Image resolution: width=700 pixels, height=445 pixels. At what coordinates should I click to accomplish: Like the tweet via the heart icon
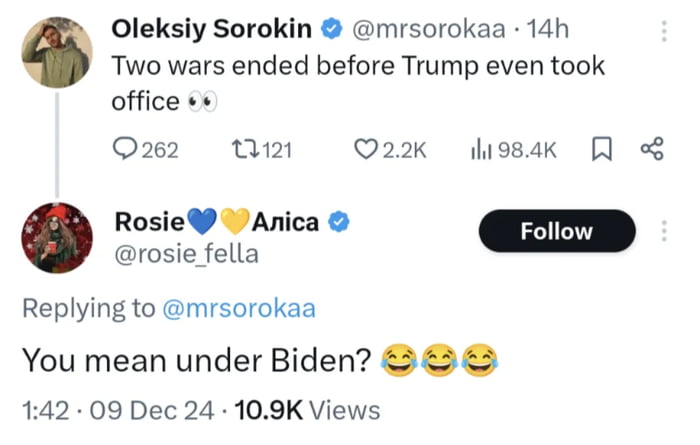coord(366,149)
